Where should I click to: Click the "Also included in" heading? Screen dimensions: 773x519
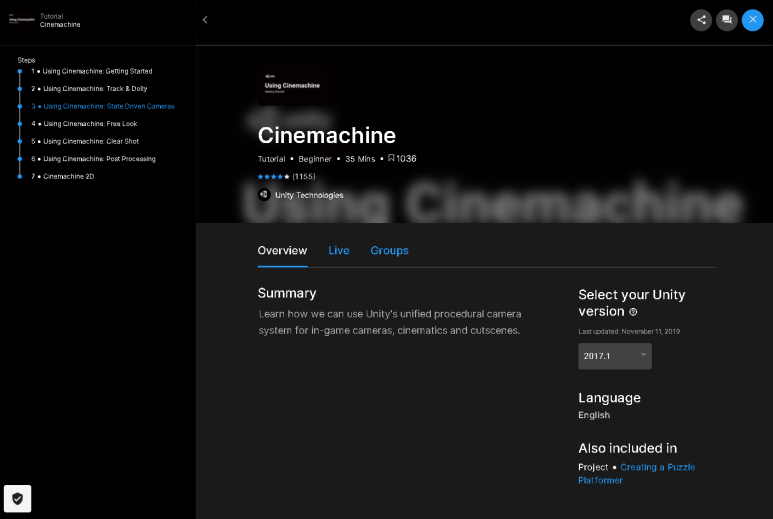628,448
